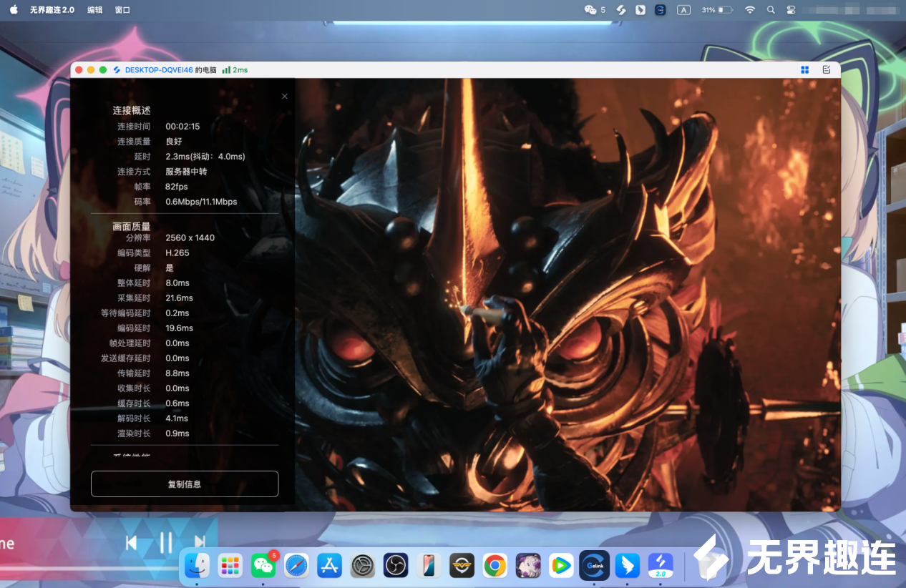Open Tencent Video from the Dock
This screenshot has height=588, width=906.
(562, 566)
